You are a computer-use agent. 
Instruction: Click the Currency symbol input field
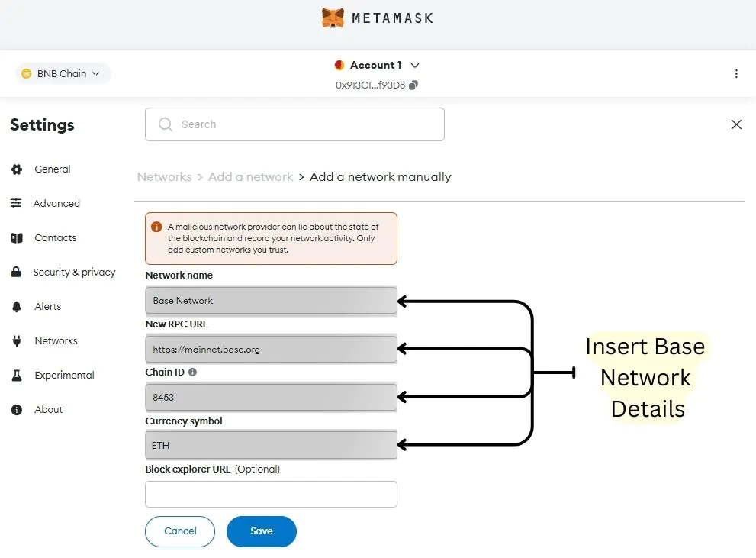[x=271, y=445]
